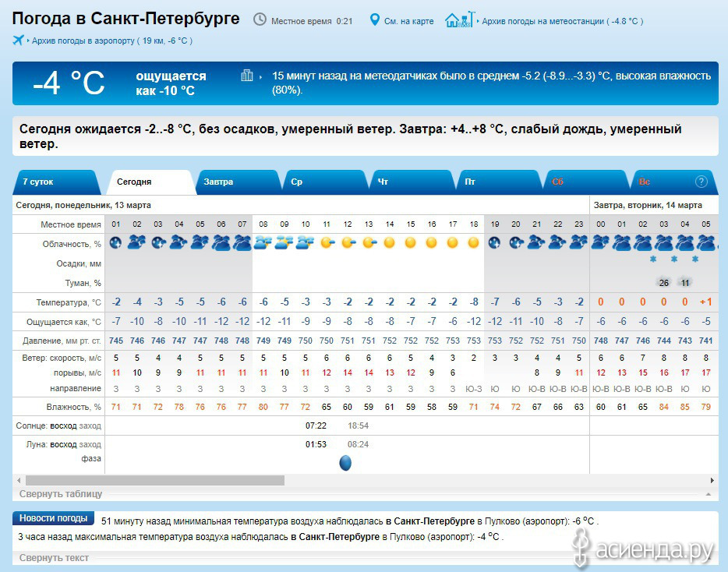Click the scrollbar right arrow
Image resolution: width=728 pixels, height=572 pixels.
tap(712, 480)
